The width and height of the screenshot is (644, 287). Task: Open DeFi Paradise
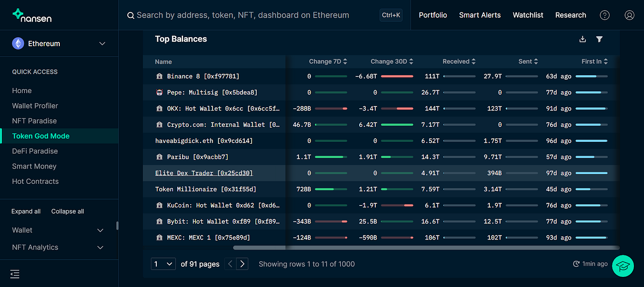[35, 151]
